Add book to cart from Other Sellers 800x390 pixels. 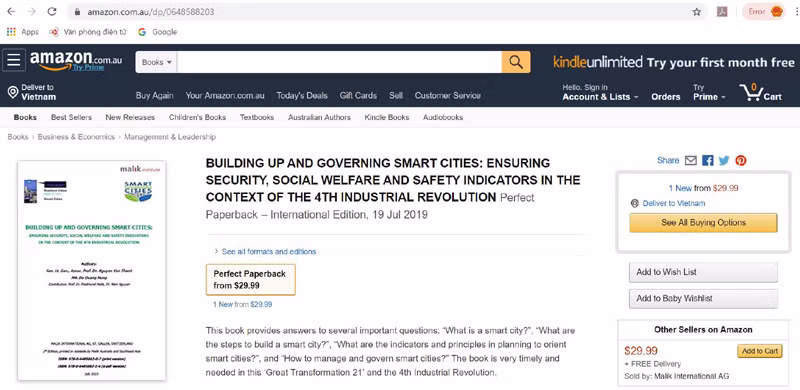pos(760,351)
